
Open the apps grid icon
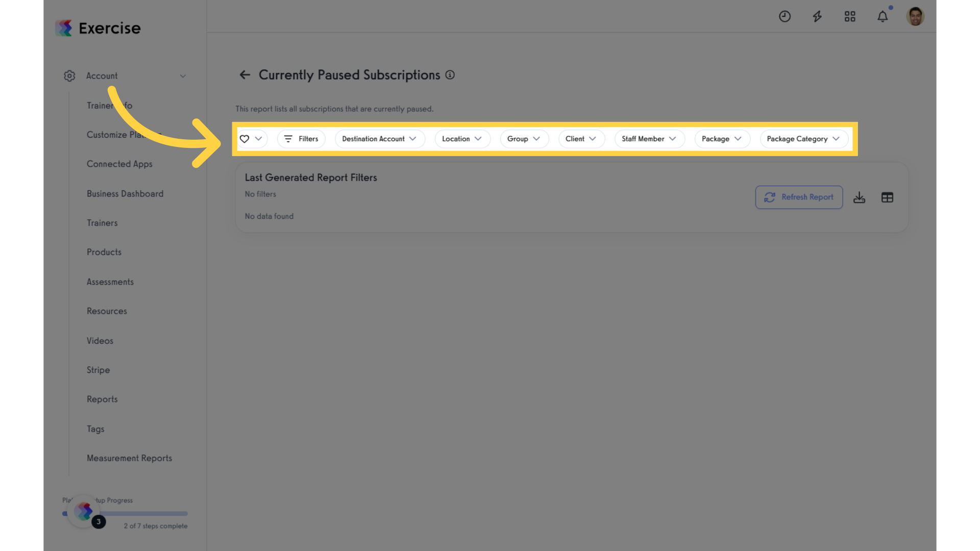850,16
